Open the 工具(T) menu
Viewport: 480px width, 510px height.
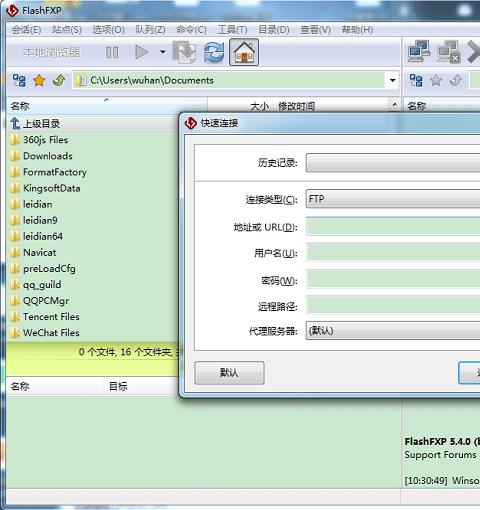coord(232,30)
